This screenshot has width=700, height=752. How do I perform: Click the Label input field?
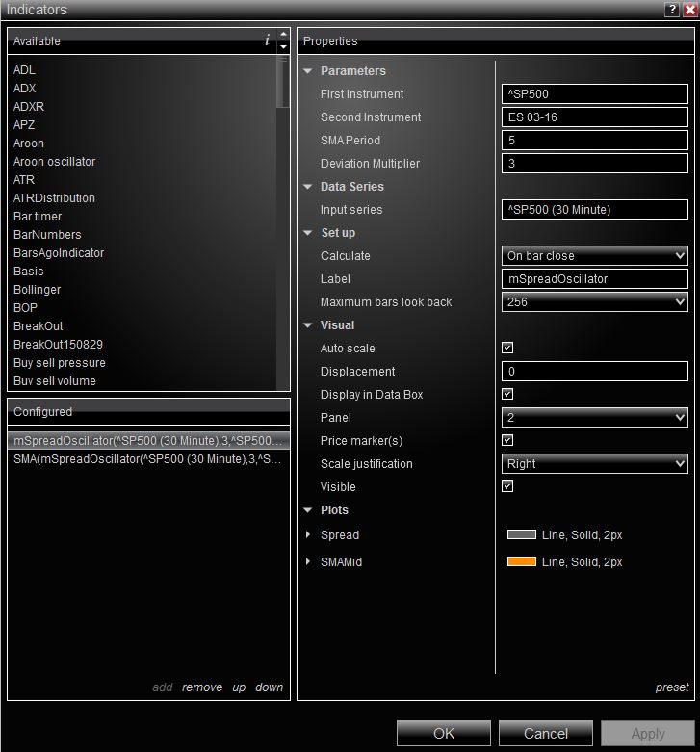(594, 279)
